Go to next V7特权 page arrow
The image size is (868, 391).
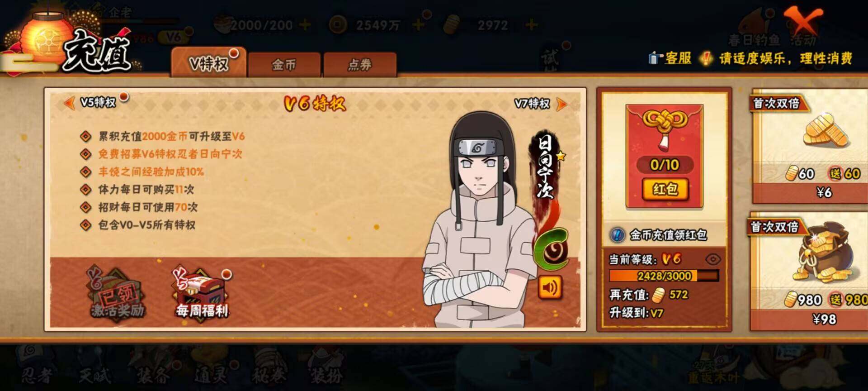561,104
